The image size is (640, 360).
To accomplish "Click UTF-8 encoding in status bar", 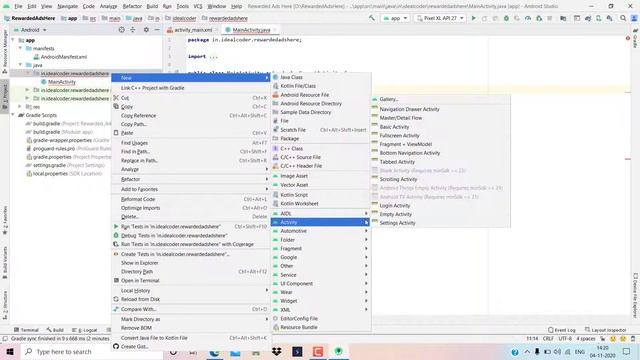I will click(565, 339).
